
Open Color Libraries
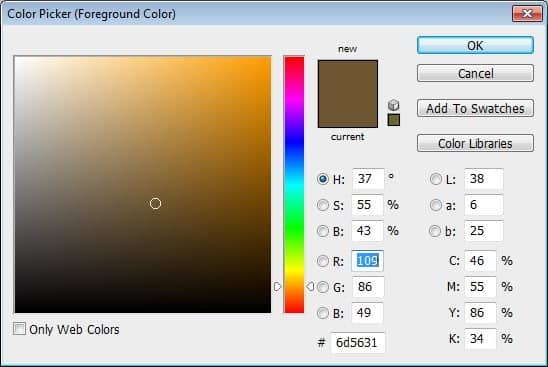(475, 143)
